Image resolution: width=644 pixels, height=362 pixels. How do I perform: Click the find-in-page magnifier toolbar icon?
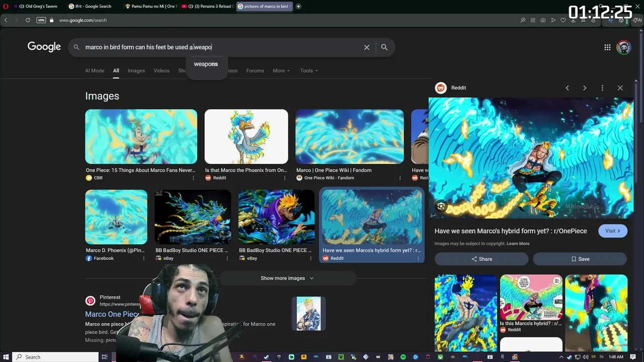[x=523, y=20]
